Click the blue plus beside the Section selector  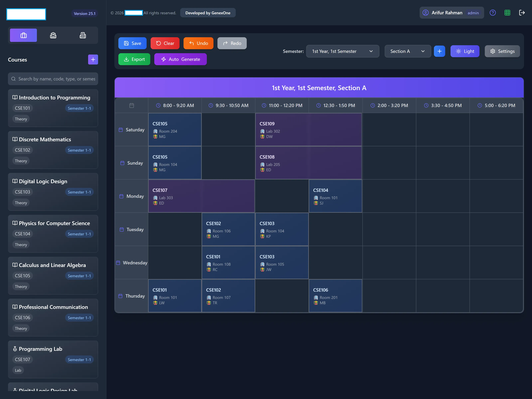(x=439, y=51)
